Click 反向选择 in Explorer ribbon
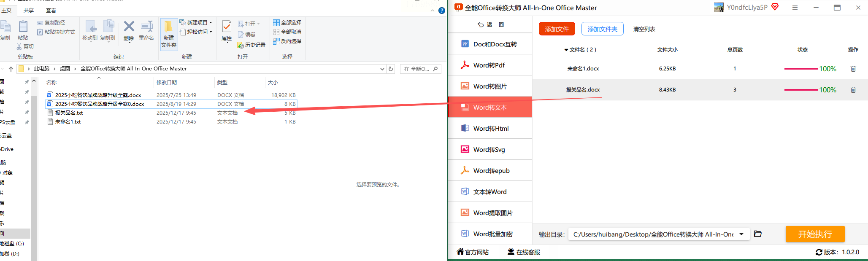This screenshot has height=261, width=868. pyautogui.click(x=287, y=41)
